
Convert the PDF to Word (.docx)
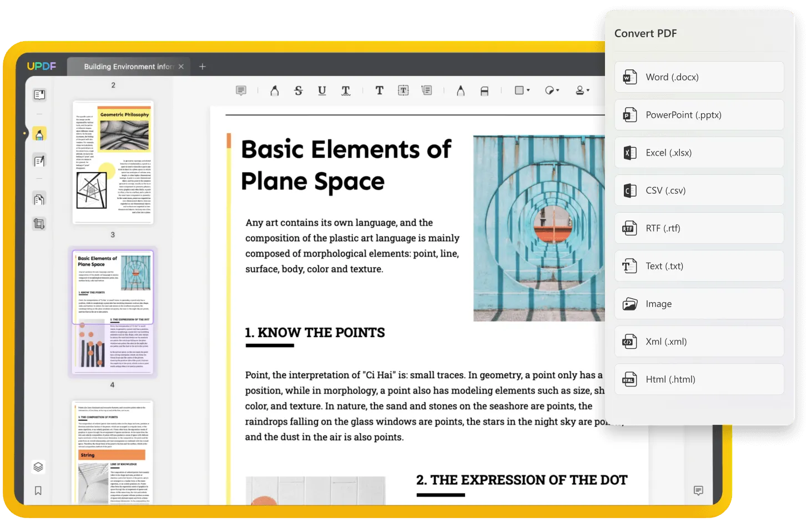point(699,77)
